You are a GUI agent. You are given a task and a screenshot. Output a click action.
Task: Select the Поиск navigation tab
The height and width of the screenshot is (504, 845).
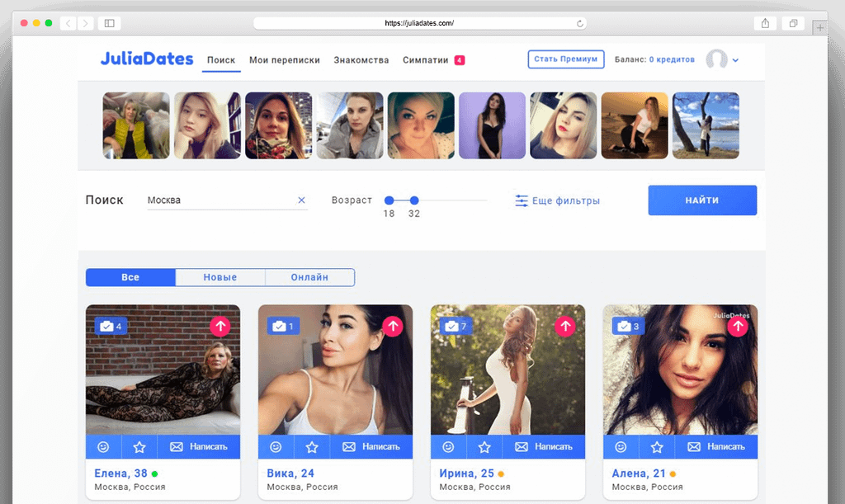(221, 60)
